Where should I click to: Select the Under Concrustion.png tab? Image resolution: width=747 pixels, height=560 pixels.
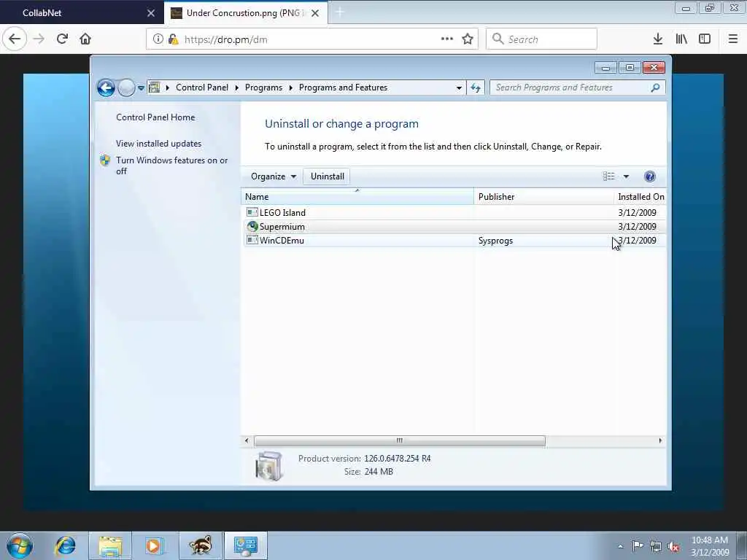246,13
